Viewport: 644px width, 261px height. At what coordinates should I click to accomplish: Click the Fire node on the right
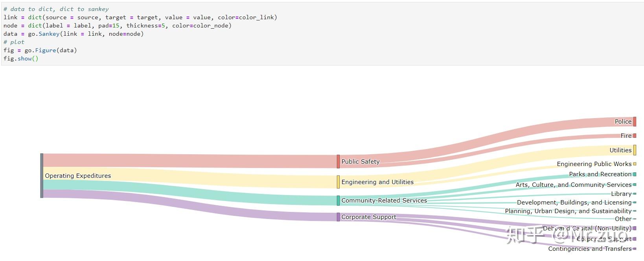tap(635, 136)
